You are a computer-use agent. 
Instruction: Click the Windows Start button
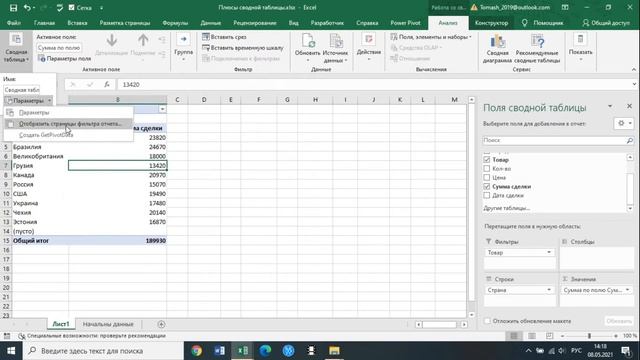[11, 351]
